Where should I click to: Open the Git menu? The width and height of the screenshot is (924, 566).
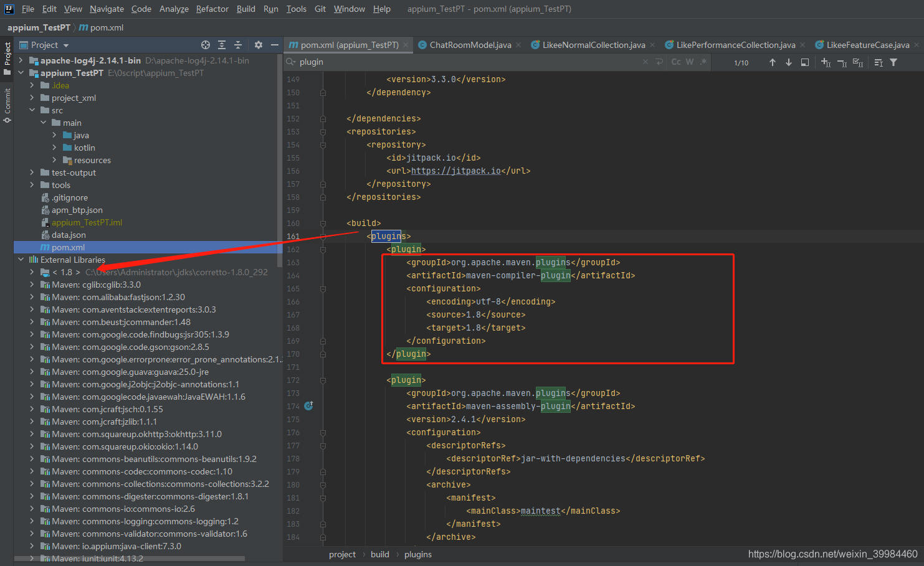point(320,9)
